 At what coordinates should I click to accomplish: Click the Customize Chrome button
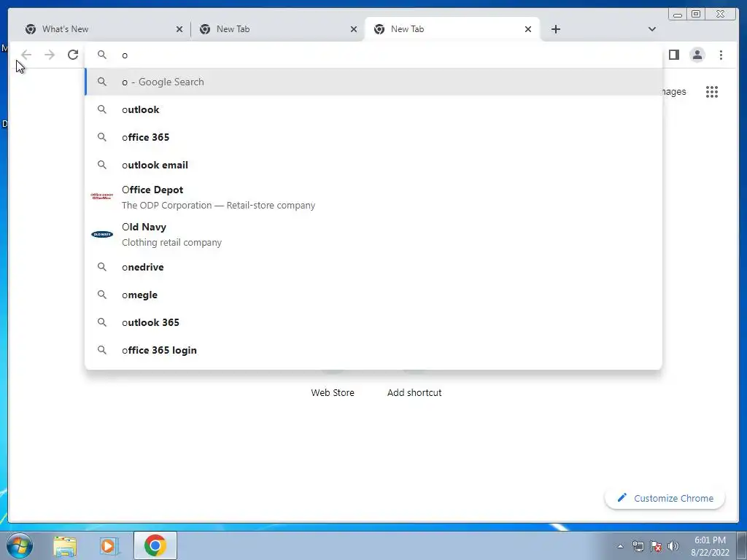pos(665,498)
